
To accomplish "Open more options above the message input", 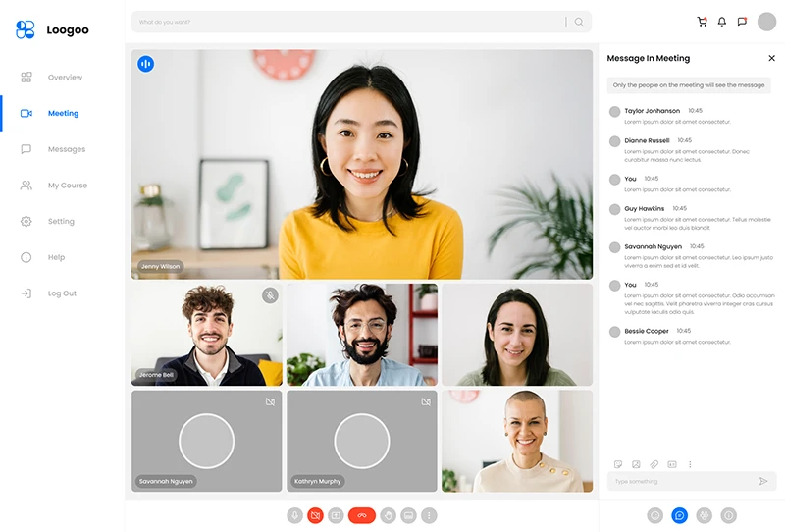I will (x=690, y=464).
